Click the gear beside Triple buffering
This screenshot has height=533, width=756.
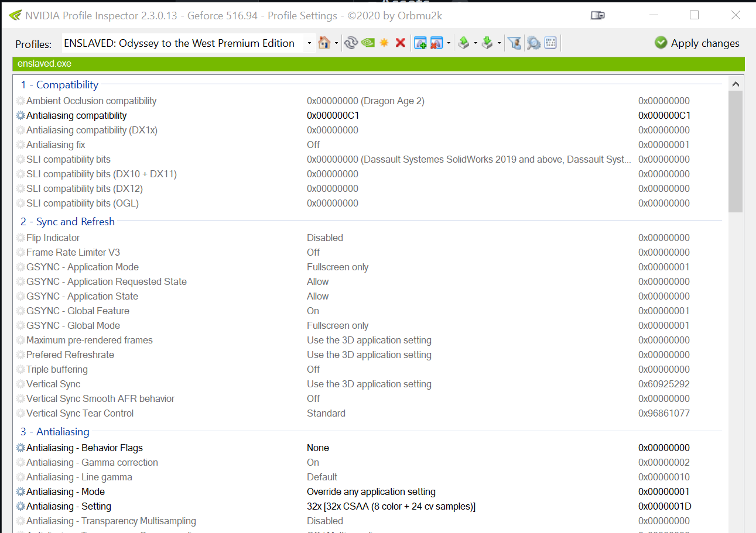20,370
